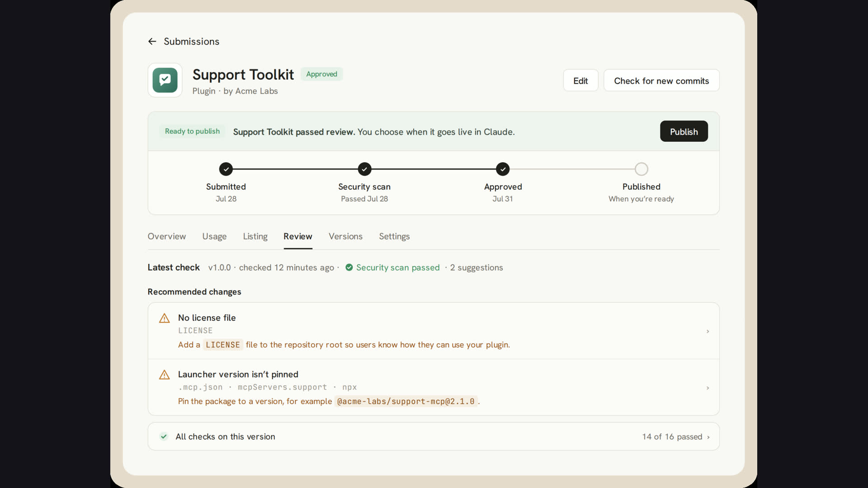This screenshot has width=868, height=488.
Task: Click the highlighted LICENSE code chip
Action: click(x=223, y=345)
